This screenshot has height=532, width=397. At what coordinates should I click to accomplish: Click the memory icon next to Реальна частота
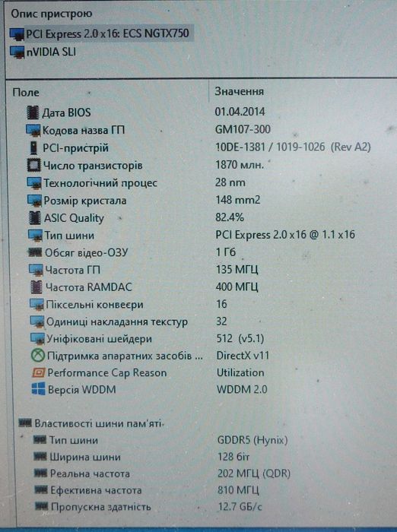point(41,473)
